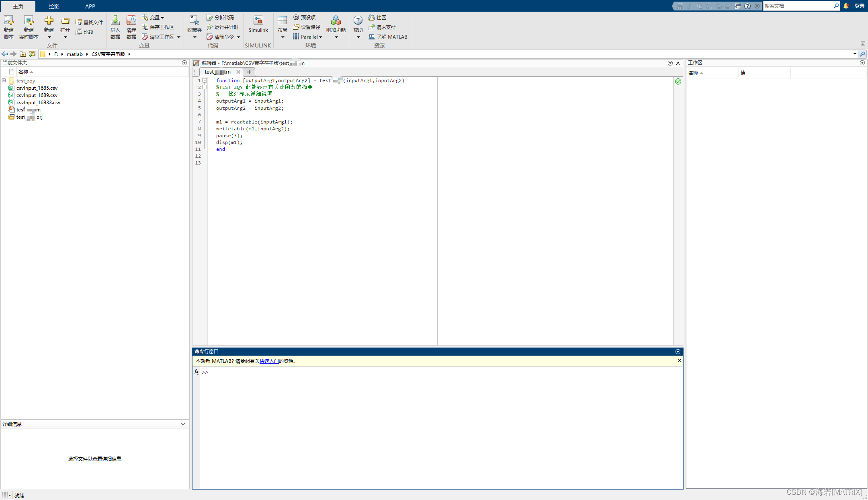Click the Simulink icon
The width and height of the screenshot is (868, 500).
click(x=258, y=21)
